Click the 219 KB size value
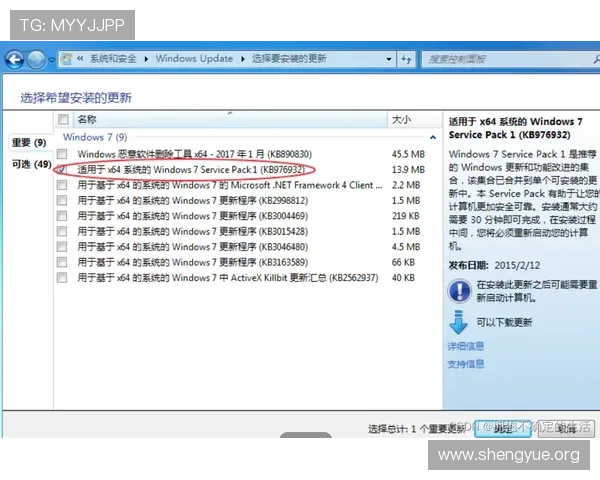Viewport: 600px width, 480px height. pyautogui.click(x=405, y=216)
